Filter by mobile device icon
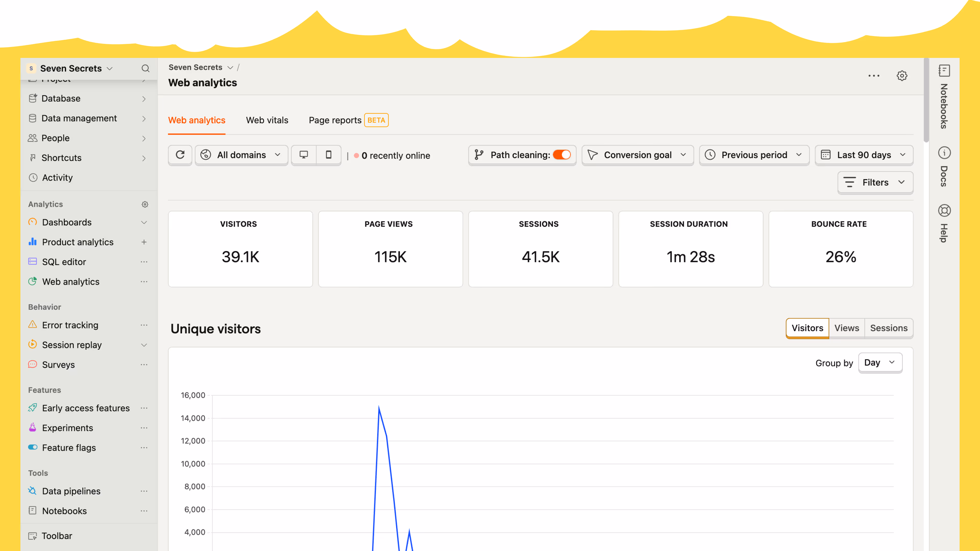The image size is (980, 551). 328,155
